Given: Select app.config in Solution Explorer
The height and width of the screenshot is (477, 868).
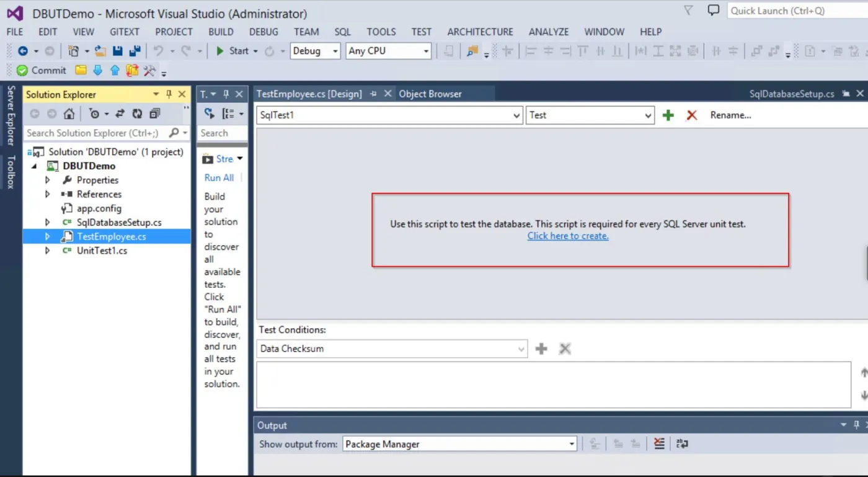Looking at the screenshot, I should coord(99,208).
